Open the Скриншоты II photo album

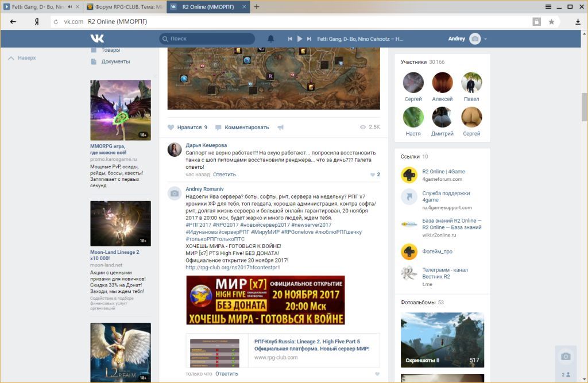[442, 340]
